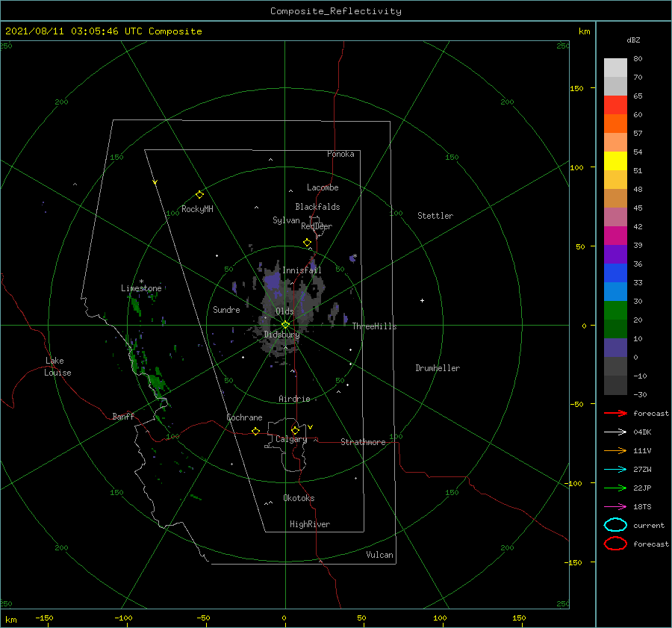Image resolution: width=672 pixels, height=628 pixels.
Task: Click the Drumheller city label
Action: coord(438,368)
